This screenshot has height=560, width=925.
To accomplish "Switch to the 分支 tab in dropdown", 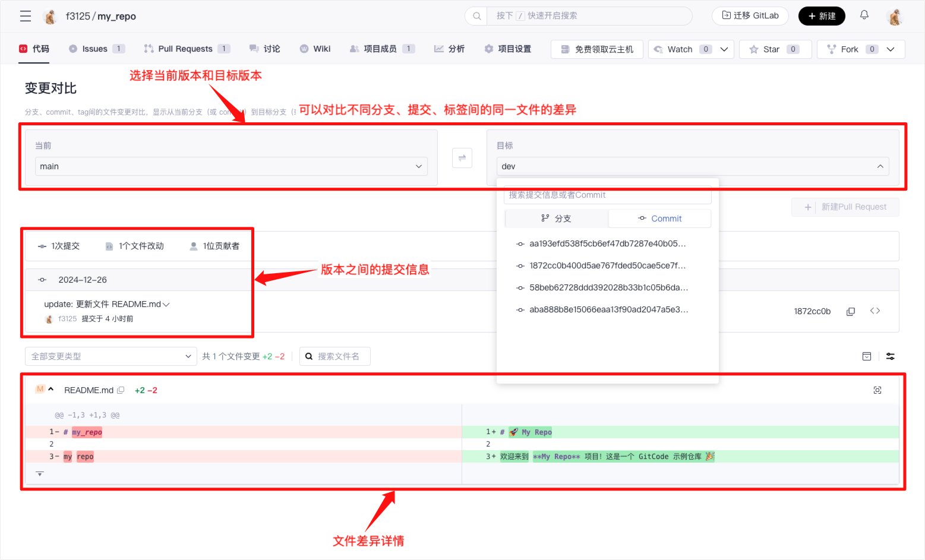I will tap(556, 219).
